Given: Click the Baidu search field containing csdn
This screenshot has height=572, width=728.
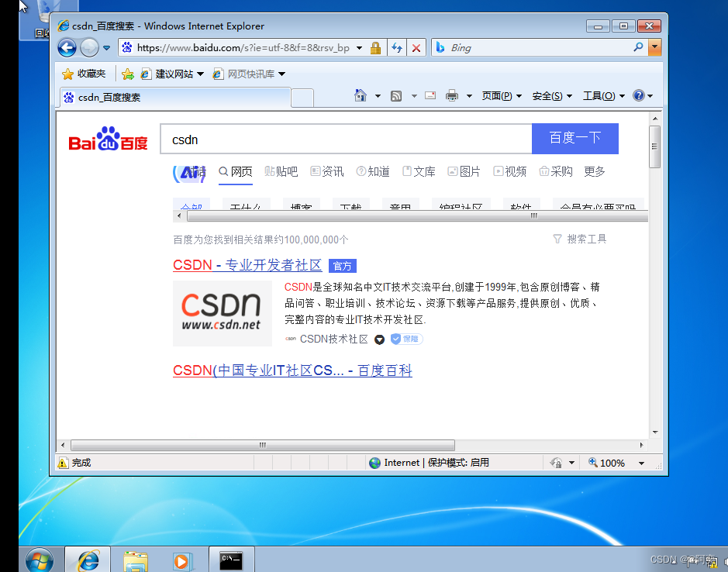Looking at the screenshot, I should (346, 139).
